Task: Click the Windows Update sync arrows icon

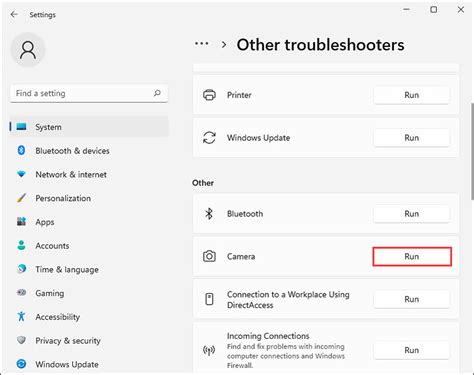Action: [x=209, y=138]
